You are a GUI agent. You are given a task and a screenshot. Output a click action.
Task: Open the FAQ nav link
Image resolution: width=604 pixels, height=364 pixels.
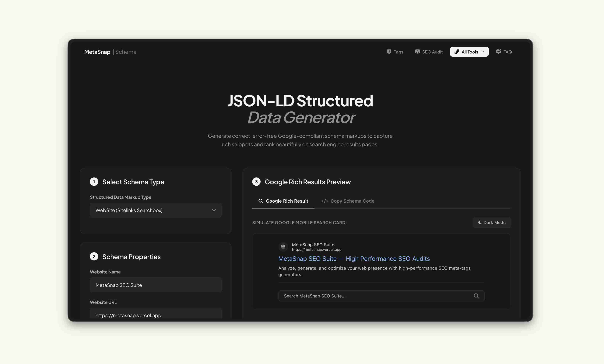[x=504, y=52]
